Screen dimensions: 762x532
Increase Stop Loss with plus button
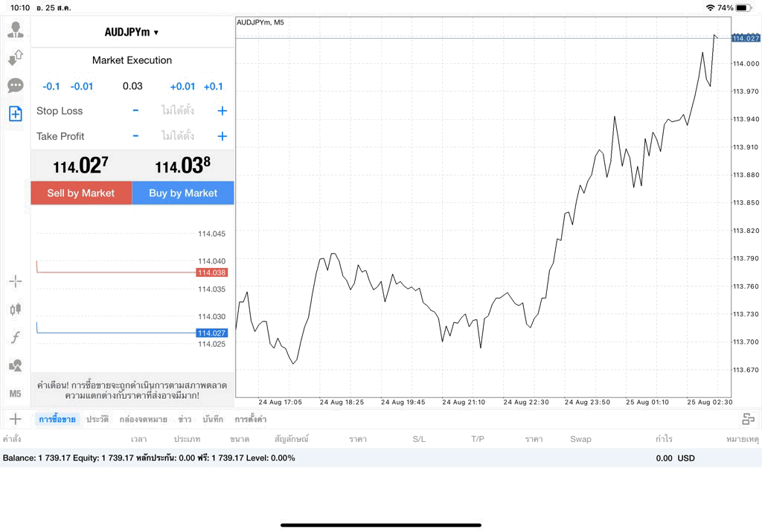[222, 111]
